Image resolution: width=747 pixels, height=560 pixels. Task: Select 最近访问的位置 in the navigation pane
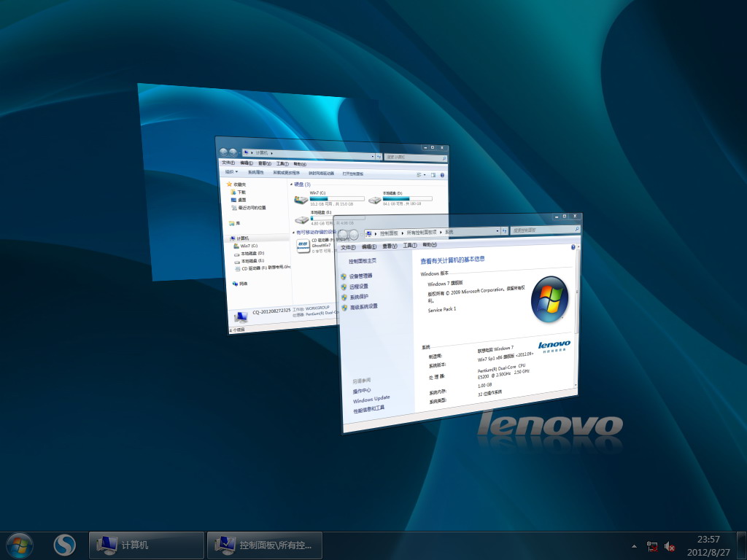[x=248, y=208]
